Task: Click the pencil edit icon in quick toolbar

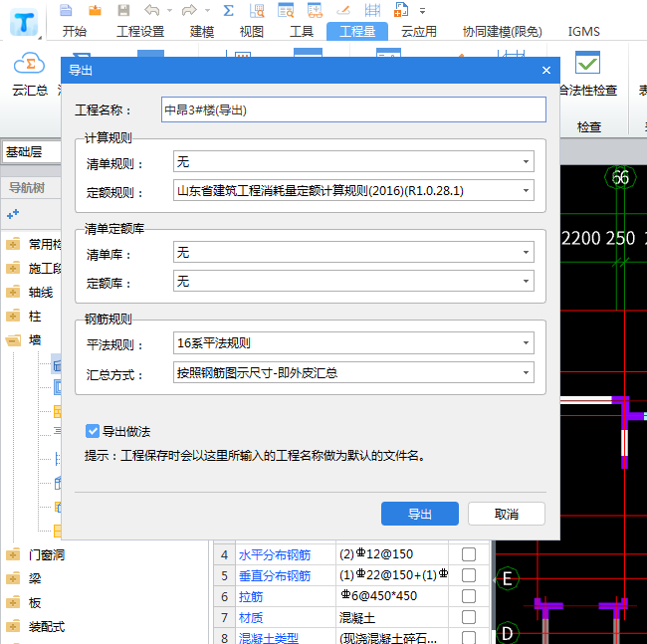Action: tap(343, 10)
